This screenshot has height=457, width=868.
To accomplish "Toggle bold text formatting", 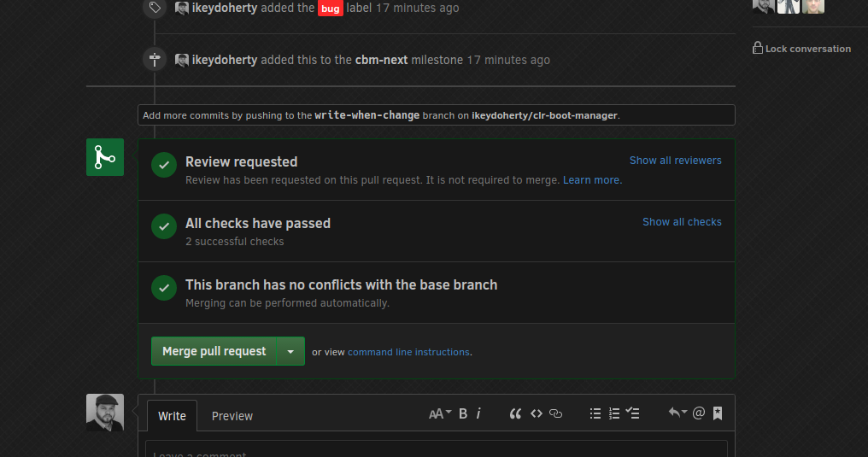I will pos(463,413).
